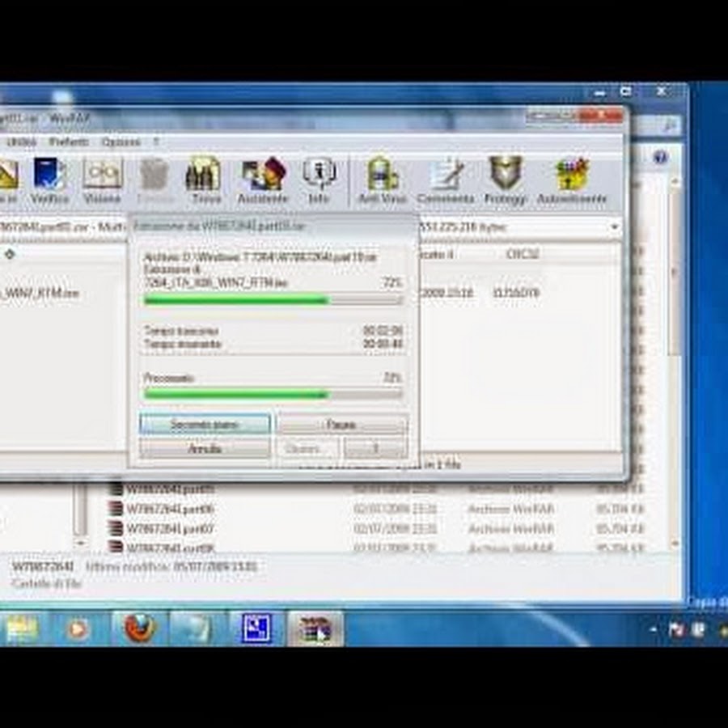Viewport: 728px width, 728px height.
Task: Select W7867264I.part05 in the Explorer list
Action: point(170,489)
